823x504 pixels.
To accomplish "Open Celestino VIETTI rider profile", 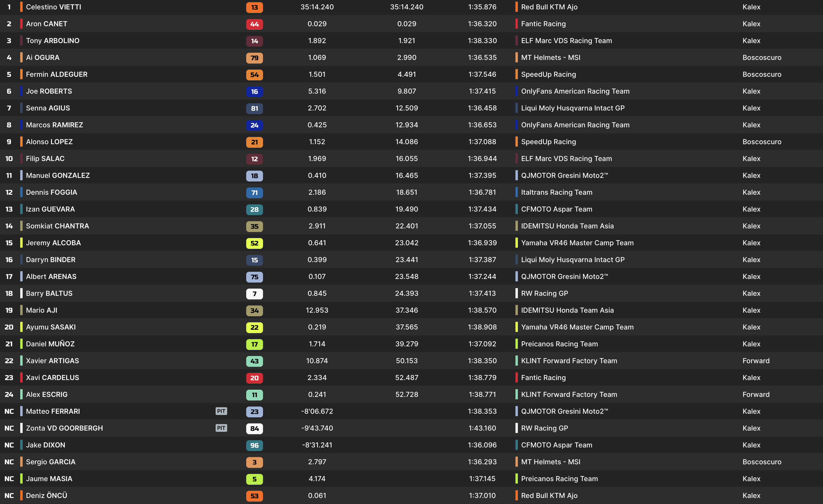I will tap(53, 7).
